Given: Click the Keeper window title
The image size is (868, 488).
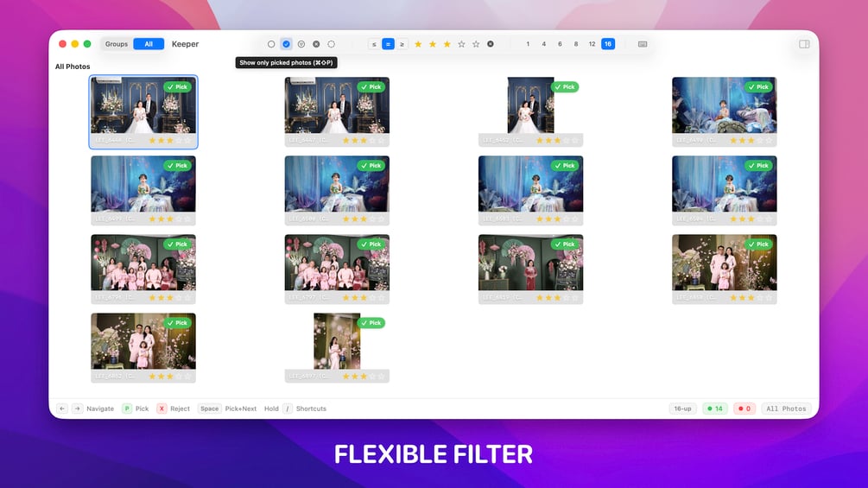Looking at the screenshot, I should (185, 44).
